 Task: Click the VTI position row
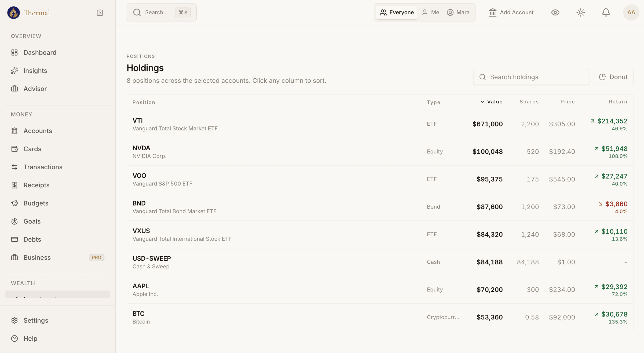(380, 124)
